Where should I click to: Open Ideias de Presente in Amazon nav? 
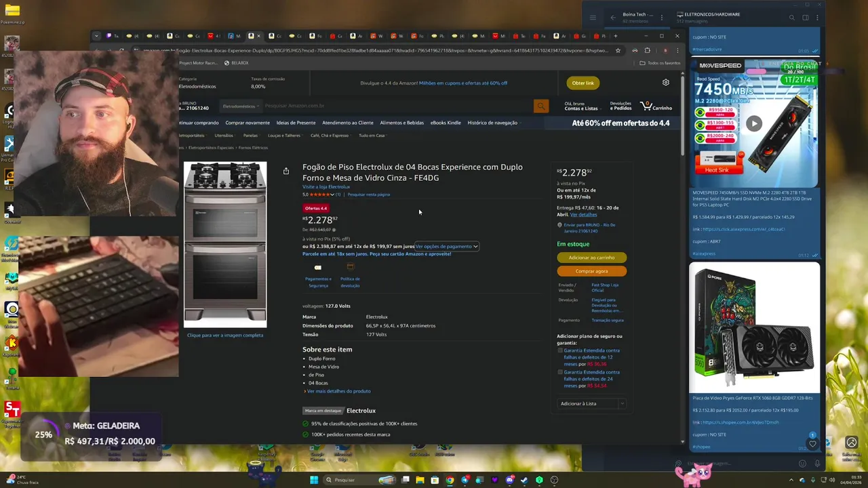click(296, 123)
